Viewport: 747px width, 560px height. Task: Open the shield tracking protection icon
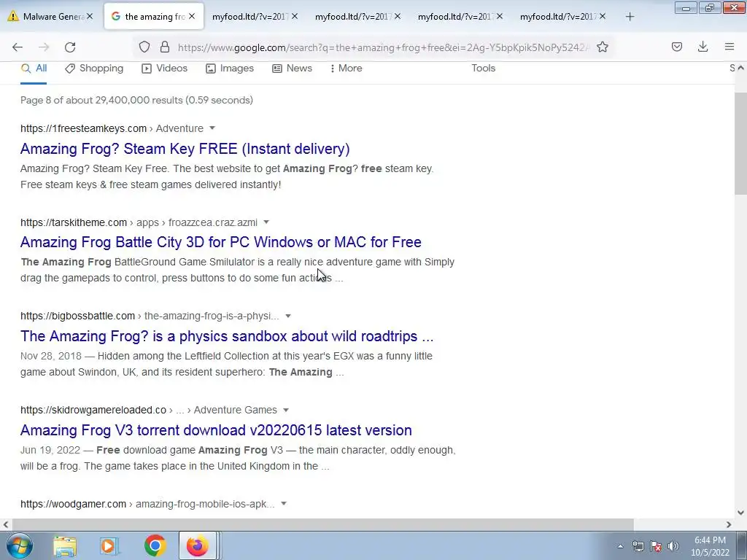[x=144, y=47]
